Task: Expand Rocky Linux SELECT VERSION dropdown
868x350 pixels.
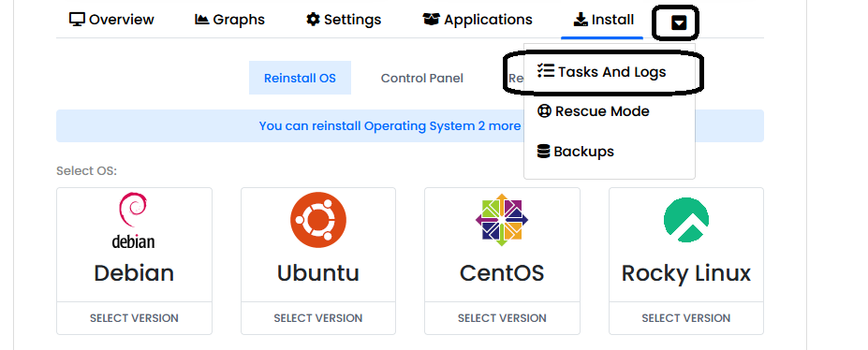Action: tap(685, 318)
